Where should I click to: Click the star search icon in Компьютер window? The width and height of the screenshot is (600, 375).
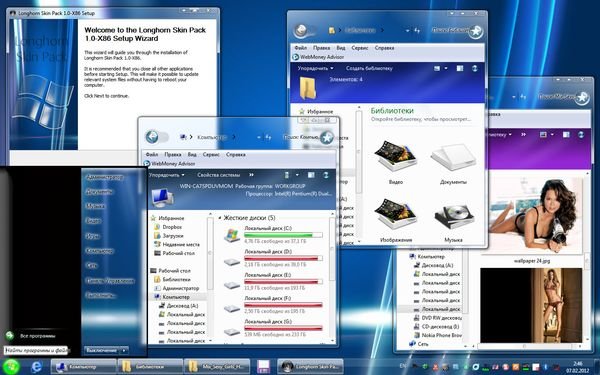(x=327, y=137)
